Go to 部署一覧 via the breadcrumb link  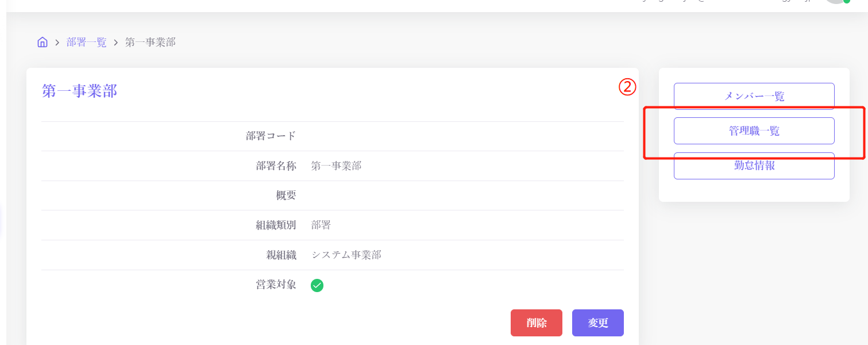click(x=86, y=43)
